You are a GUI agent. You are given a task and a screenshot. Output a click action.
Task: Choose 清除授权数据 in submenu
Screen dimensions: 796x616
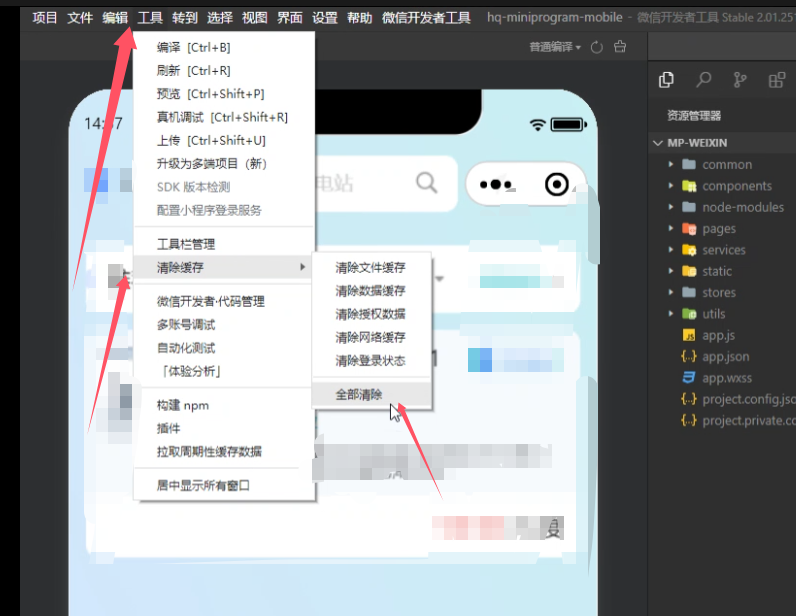[372, 314]
